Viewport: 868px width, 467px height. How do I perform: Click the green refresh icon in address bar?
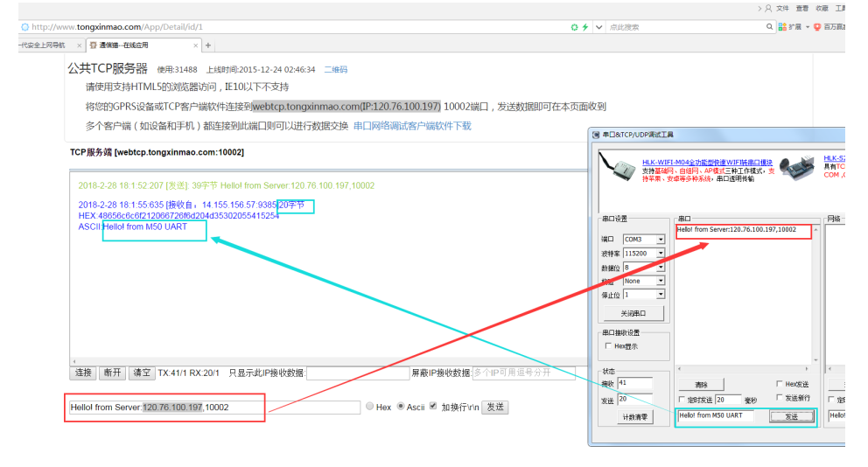[574, 27]
